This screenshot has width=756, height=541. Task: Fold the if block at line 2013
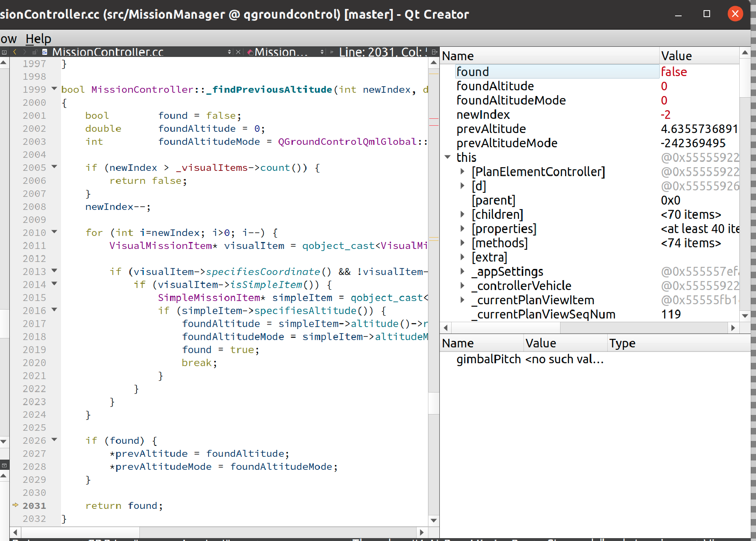[54, 270]
